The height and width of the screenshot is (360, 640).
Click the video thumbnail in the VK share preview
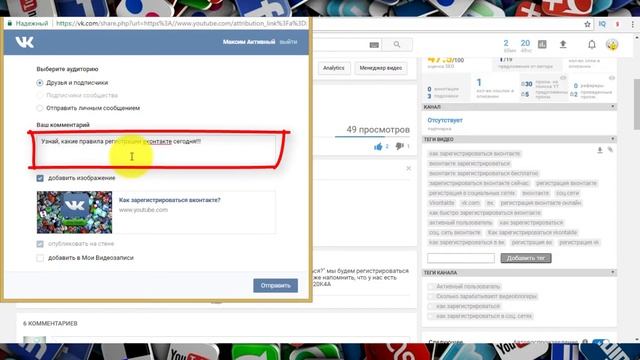coord(74,212)
